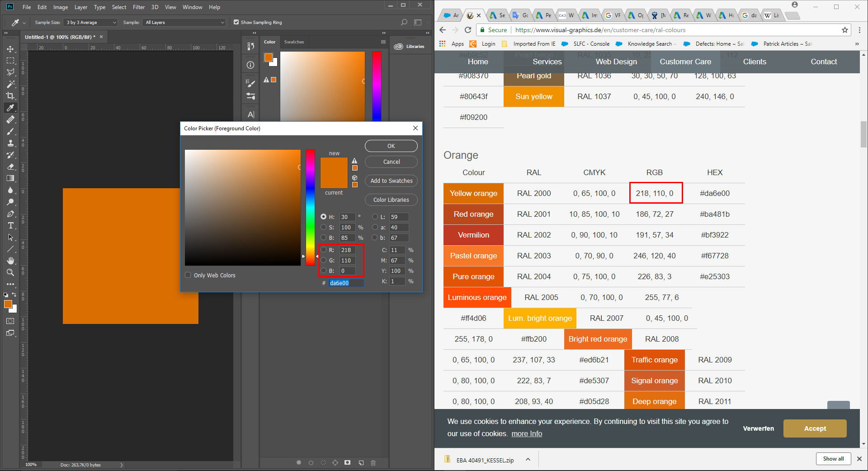Open the All Layers sample dropdown
Screen dimensions: 868x471
184,22
